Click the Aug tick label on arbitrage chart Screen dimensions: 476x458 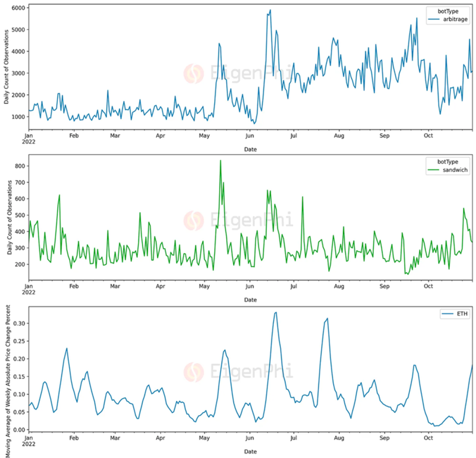(x=339, y=136)
